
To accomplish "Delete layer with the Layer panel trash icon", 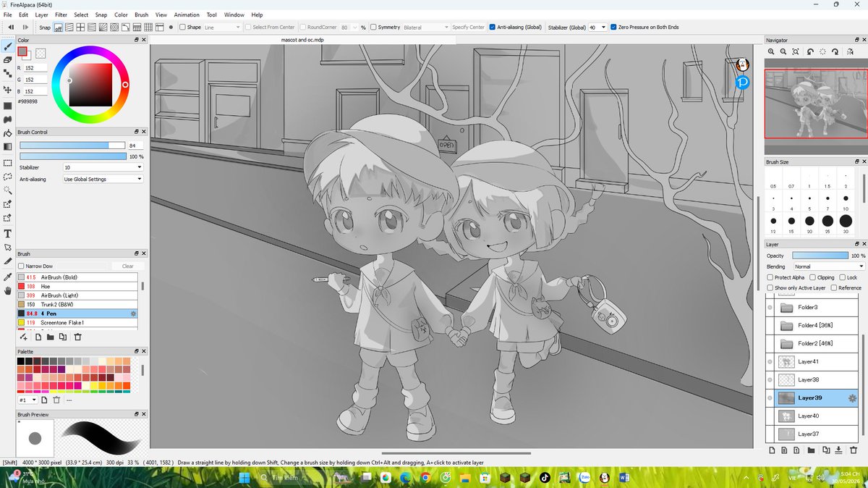I will pyautogui.click(x=852, y=450).
